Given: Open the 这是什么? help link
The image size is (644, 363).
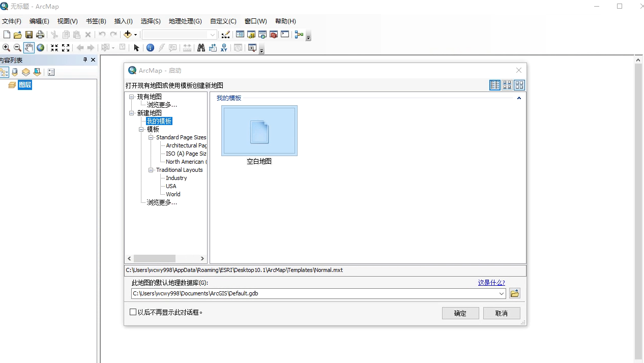Looking at the screenshot, I should point(491,283).
